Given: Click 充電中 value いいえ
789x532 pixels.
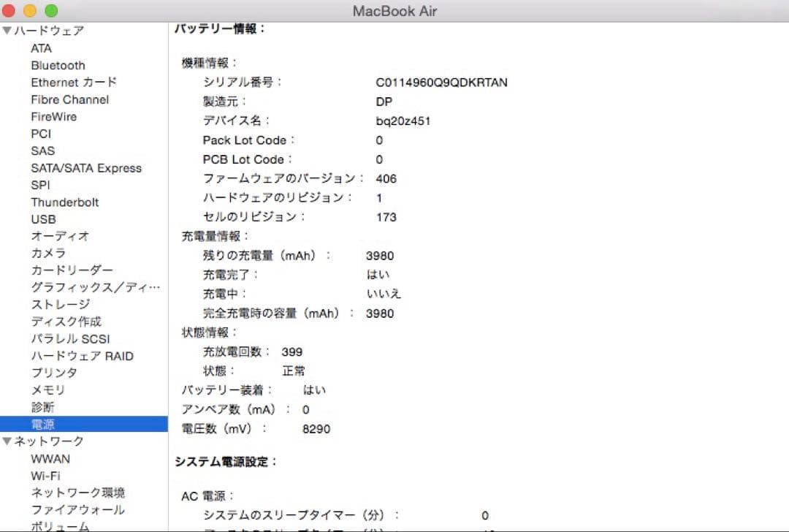Looking at the screenshot, I should 384,294.
